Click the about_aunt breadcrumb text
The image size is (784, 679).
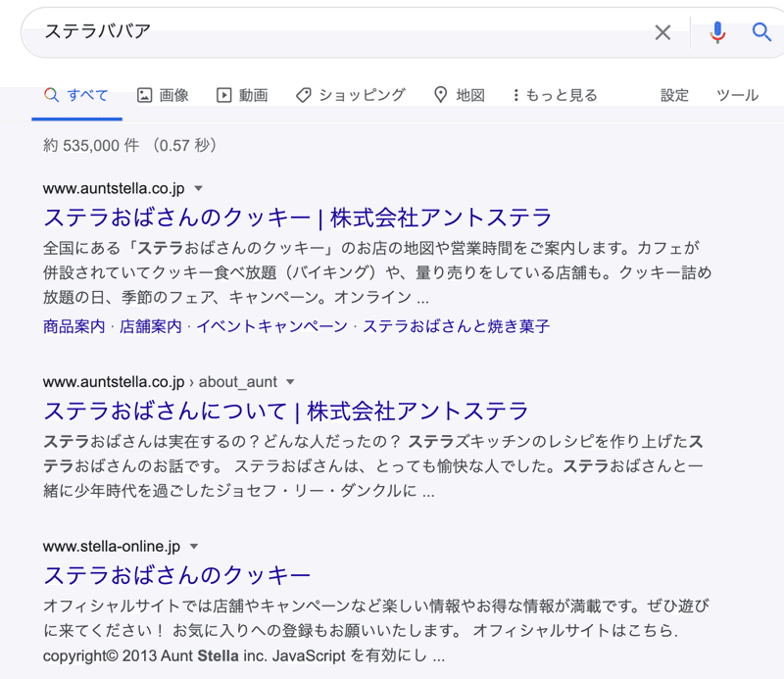[x=238, y=382]
